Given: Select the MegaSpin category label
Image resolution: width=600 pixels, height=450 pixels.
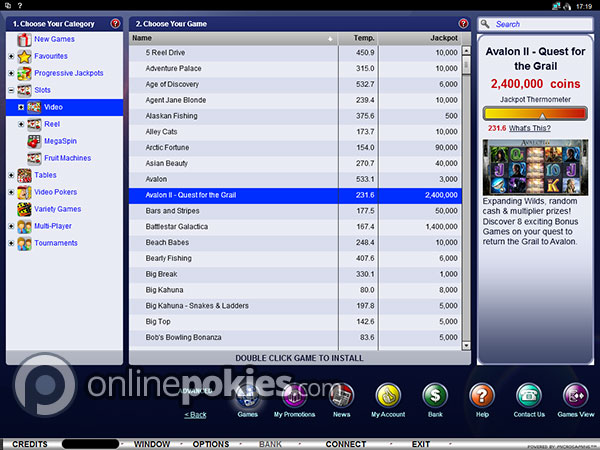Looking at the screenshot, I should [60, 141].
